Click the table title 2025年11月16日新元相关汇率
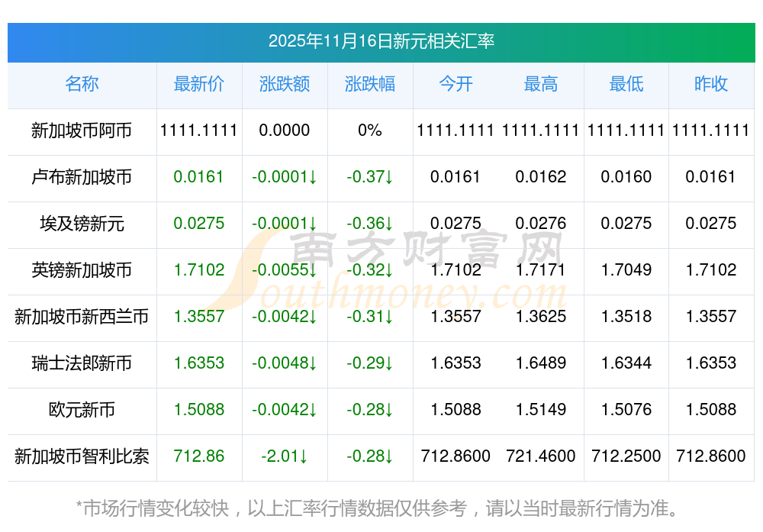Image resolution: width=763 pixels, height=532 pixels. click(381, 41)
